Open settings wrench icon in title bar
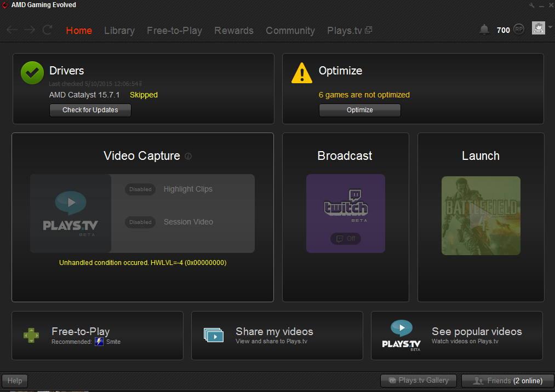Image resolution: width=555 pixels, height=392 pixels. 531,5
